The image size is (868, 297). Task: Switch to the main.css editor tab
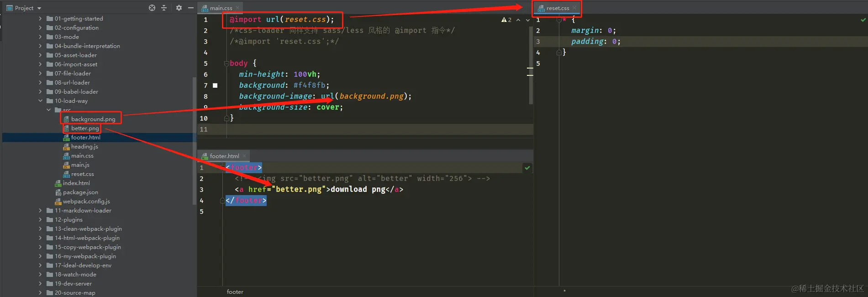[x=221, y=8]
